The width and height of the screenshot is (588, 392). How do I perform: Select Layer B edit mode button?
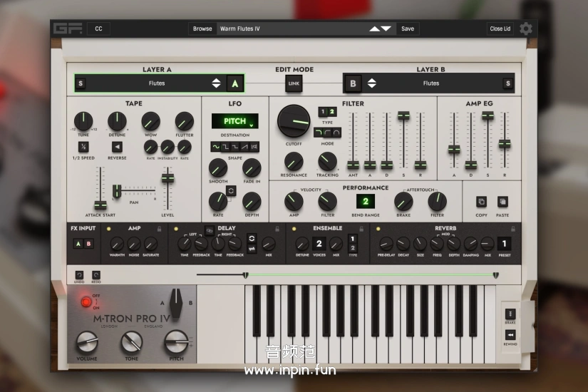pyautogui.click(x=353, y=83)
